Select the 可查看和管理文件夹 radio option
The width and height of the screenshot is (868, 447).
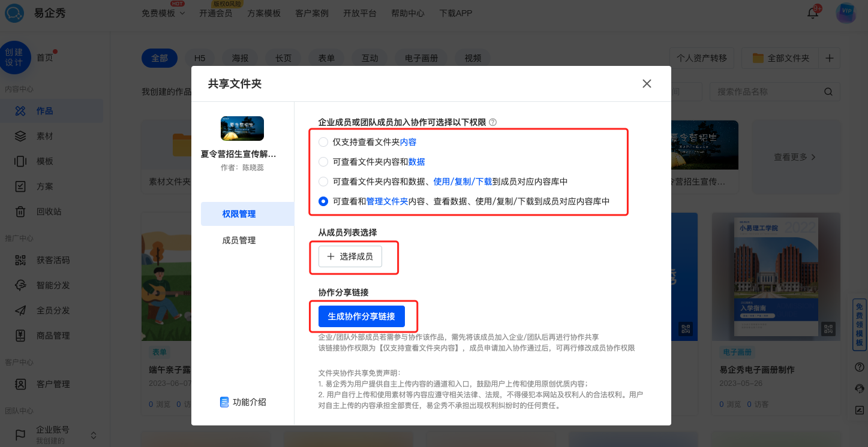point(323,201)
